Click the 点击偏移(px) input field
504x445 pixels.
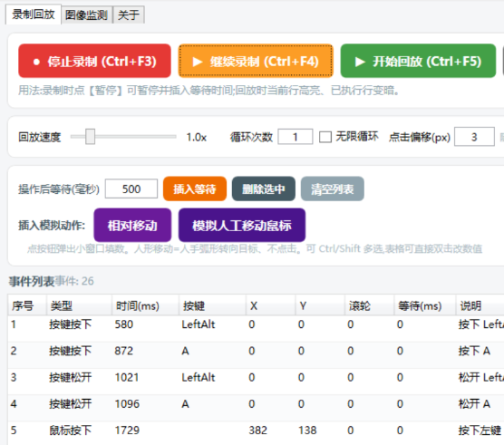pos(474,137)
